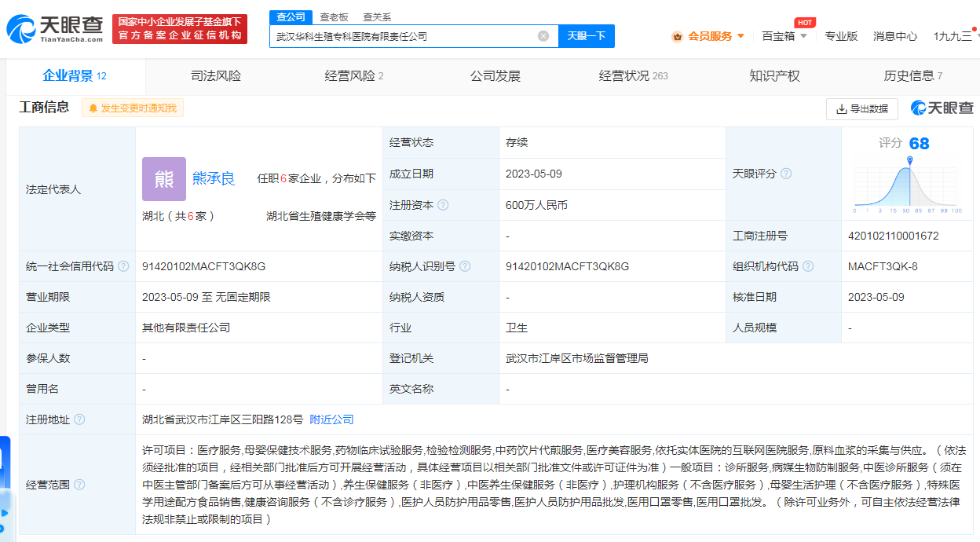Click 经营状态 value 存续
The image size is (980, 542).
517,142
